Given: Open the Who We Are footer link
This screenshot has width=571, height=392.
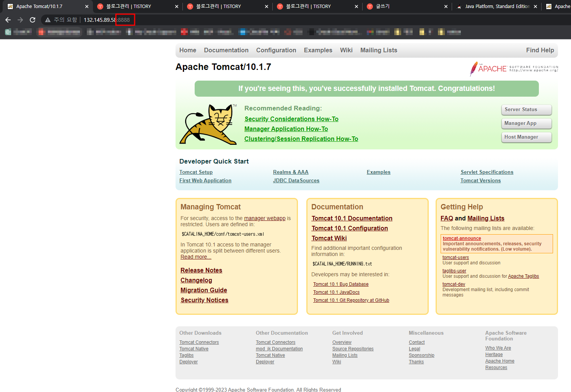Looking at the screenshot, I should coord(498,348).
